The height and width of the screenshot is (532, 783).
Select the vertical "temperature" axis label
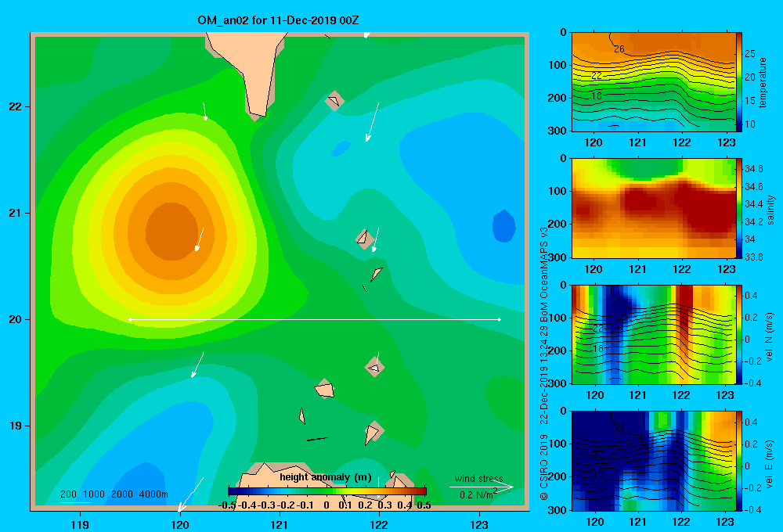pos(763,82)
